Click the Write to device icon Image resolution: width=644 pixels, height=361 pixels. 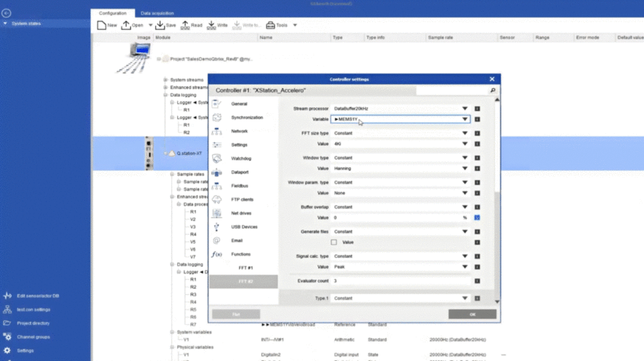212,25
